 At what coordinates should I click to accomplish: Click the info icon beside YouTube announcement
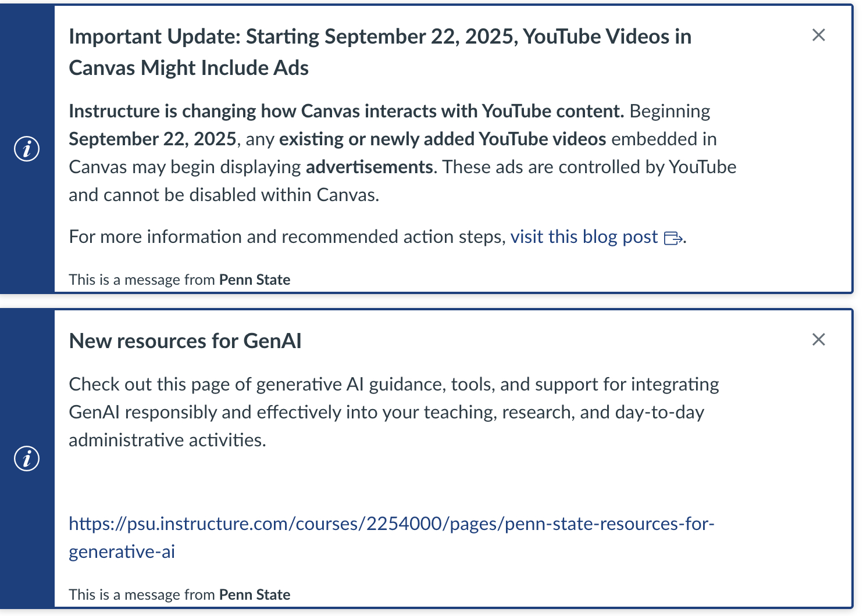tap(27, 149)
